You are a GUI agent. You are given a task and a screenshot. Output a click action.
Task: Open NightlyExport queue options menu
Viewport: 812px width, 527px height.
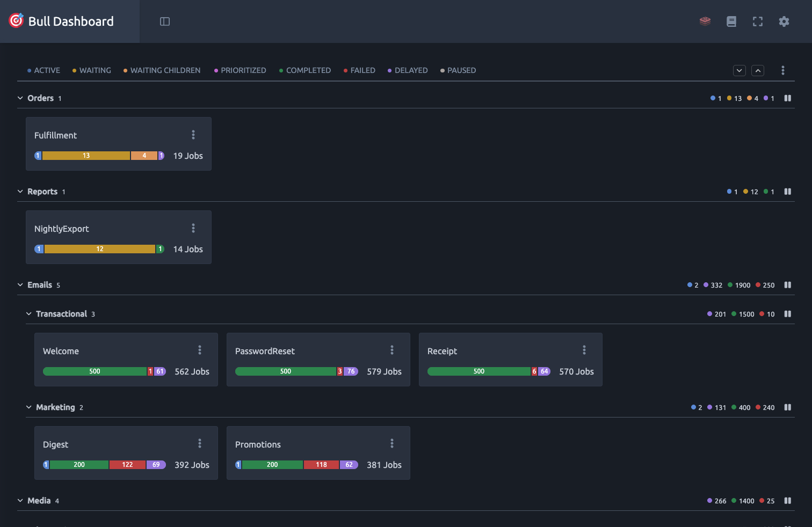193,228
